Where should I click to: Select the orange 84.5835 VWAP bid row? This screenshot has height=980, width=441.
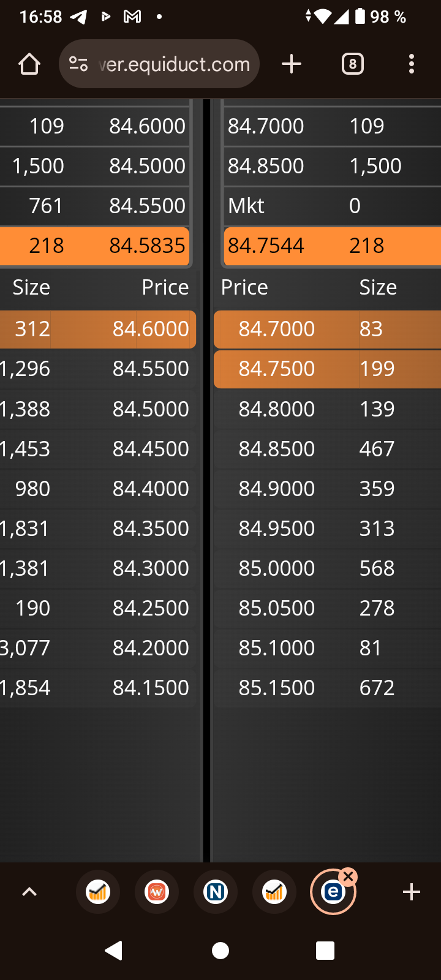coord(95,246)
